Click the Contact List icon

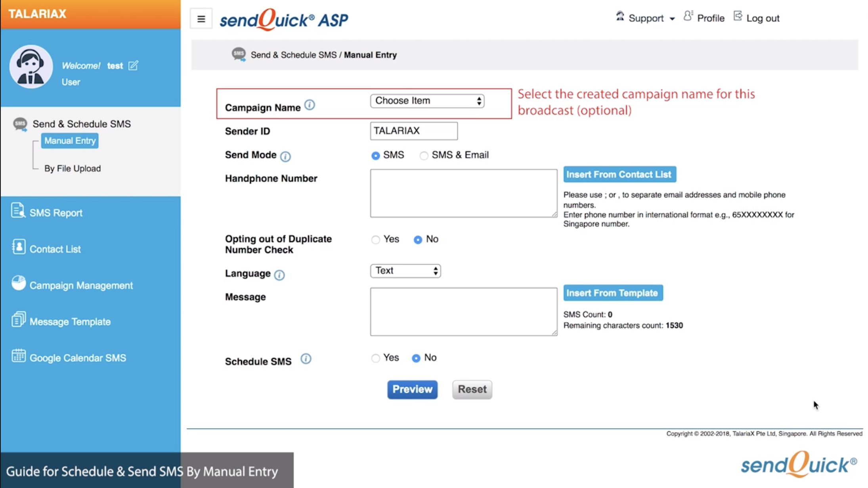tap(19, 247)
